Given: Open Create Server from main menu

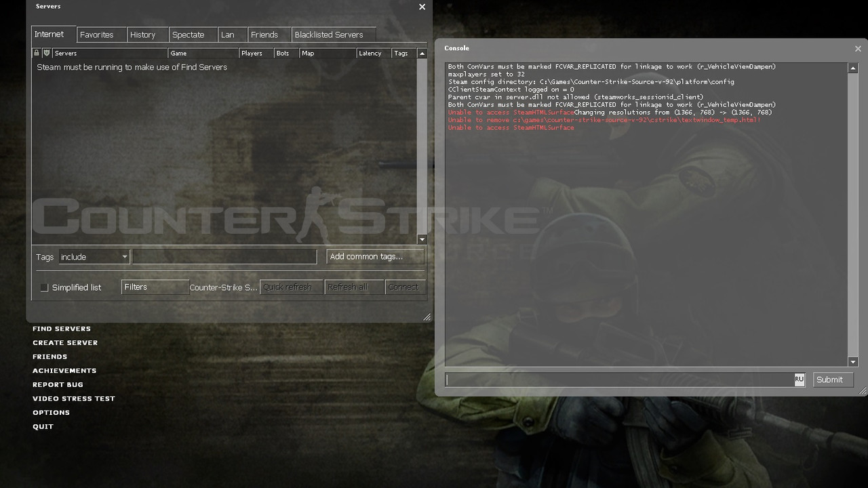Looking at the screenshot, I should pos(65,343).
